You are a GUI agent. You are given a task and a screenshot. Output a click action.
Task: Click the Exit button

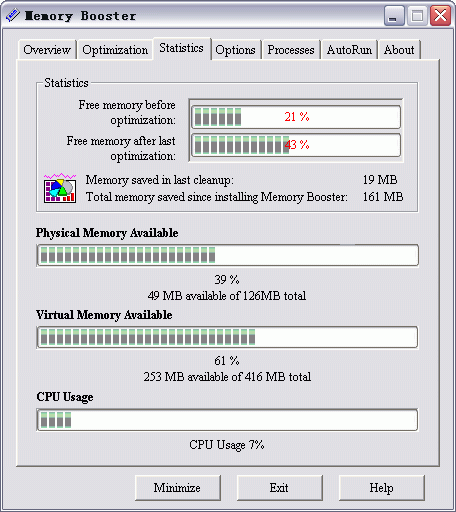tap(279, 488)
